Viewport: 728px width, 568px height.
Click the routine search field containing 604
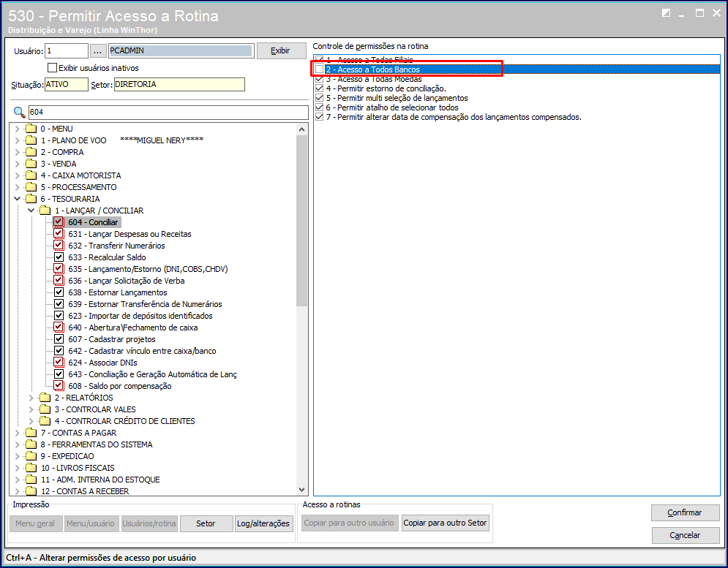[x=168, y=112]
